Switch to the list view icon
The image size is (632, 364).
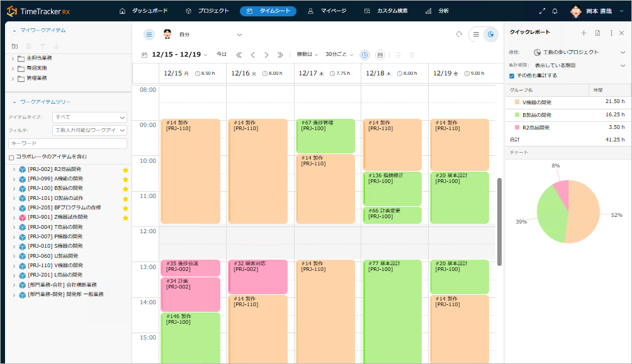pos(477,35)
